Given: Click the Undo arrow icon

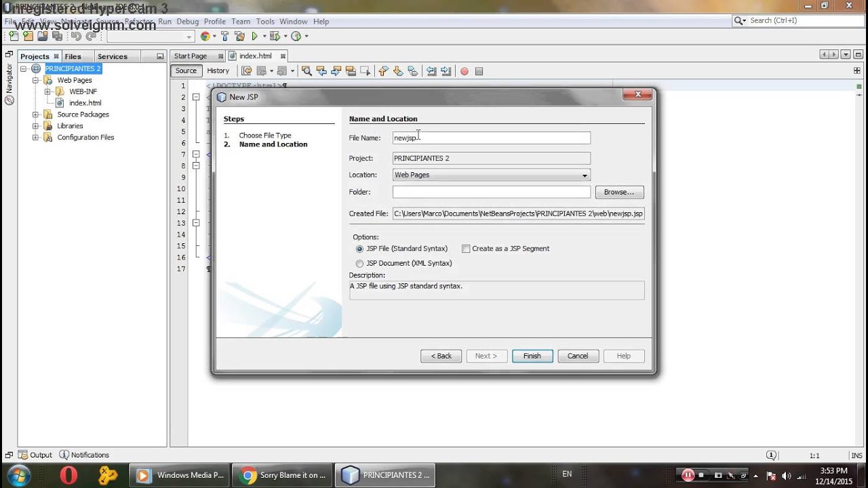Looking at the screenshot, I should (x=76, y=36).
